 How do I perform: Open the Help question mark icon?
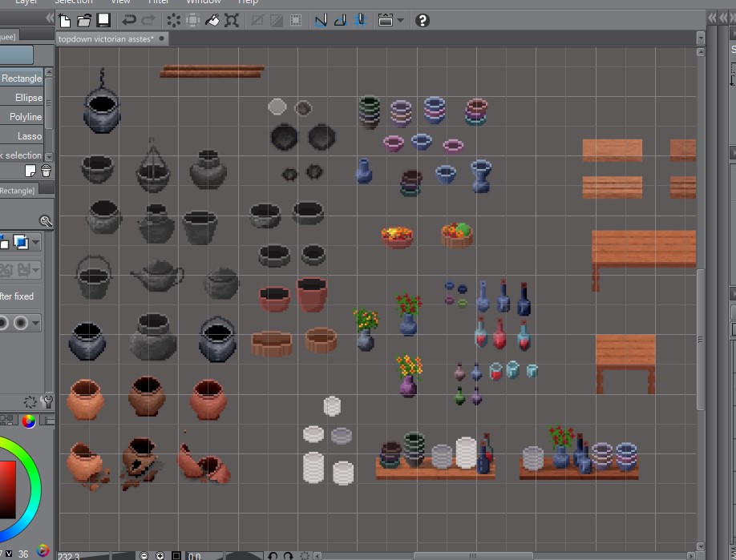tap(423, 20)
